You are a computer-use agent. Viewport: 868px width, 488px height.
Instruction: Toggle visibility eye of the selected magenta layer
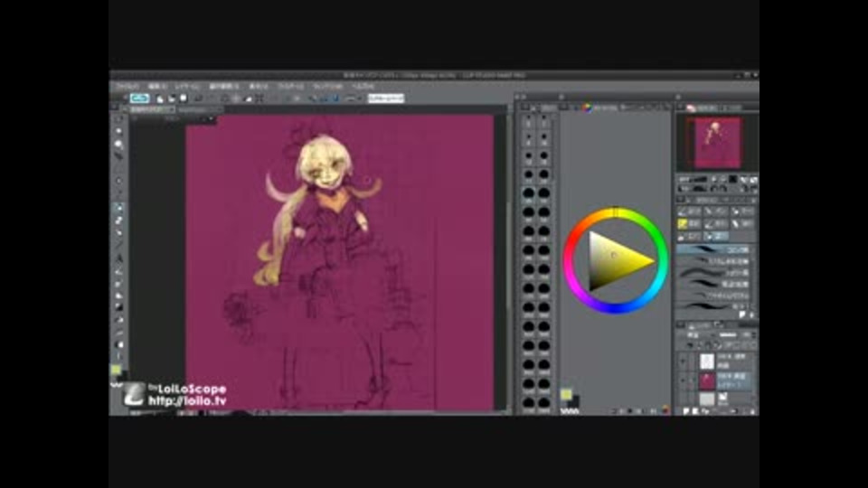(x=683, y=380)
